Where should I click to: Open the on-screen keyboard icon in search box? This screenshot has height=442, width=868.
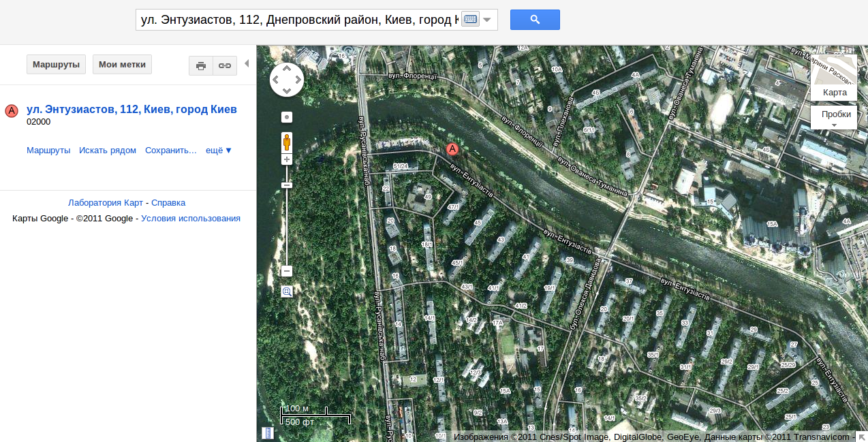pos(470,20)
